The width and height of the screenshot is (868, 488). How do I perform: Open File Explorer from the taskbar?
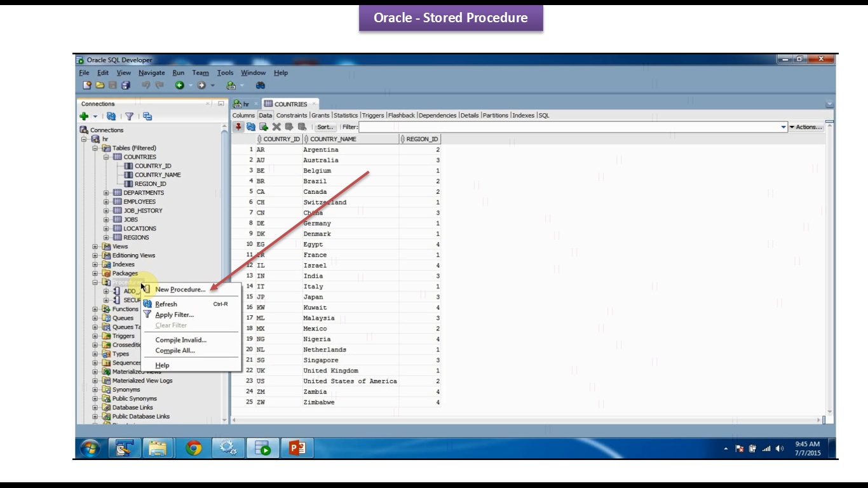point(158,448)
